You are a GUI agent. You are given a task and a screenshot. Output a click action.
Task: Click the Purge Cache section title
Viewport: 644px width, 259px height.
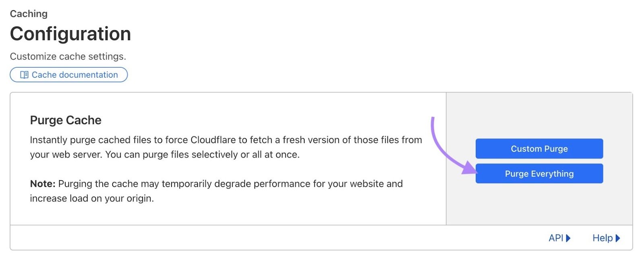[66, 120]
